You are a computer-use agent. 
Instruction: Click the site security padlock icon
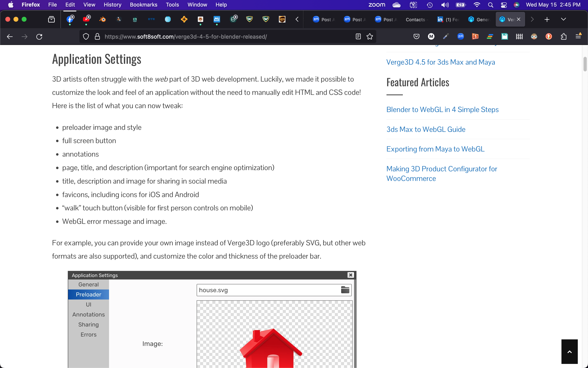[97, 37]
